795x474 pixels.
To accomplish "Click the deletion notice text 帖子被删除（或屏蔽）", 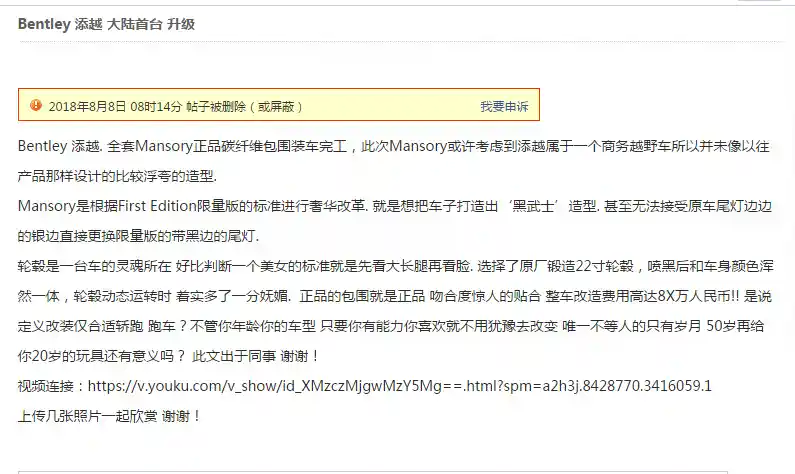I will point(244,106).
